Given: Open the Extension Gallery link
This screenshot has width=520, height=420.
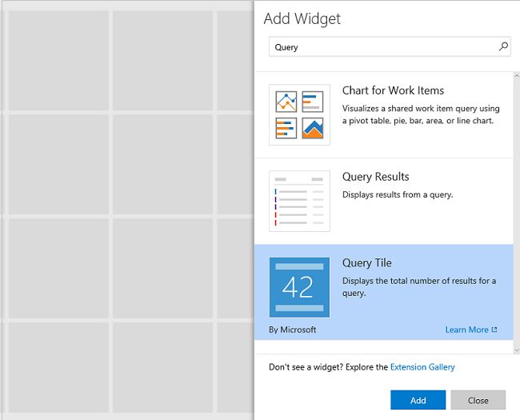Looking at the screenshot, I should click(x=422, y=367).
